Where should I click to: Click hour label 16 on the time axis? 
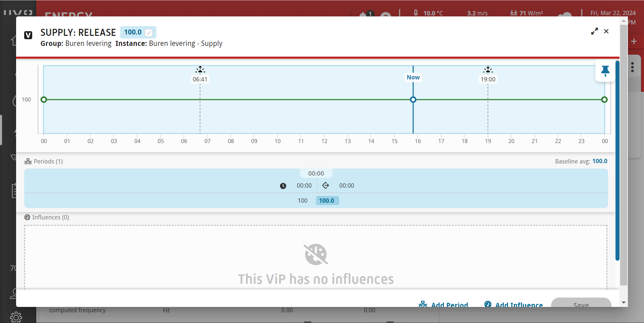pyautogui.click(x=418, y=141)
